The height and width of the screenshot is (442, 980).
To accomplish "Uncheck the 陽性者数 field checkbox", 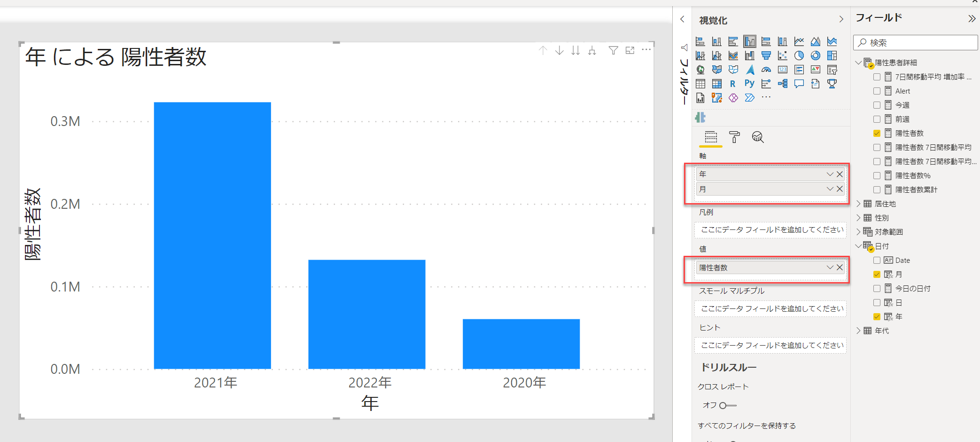I will click(x=877, y=133).
